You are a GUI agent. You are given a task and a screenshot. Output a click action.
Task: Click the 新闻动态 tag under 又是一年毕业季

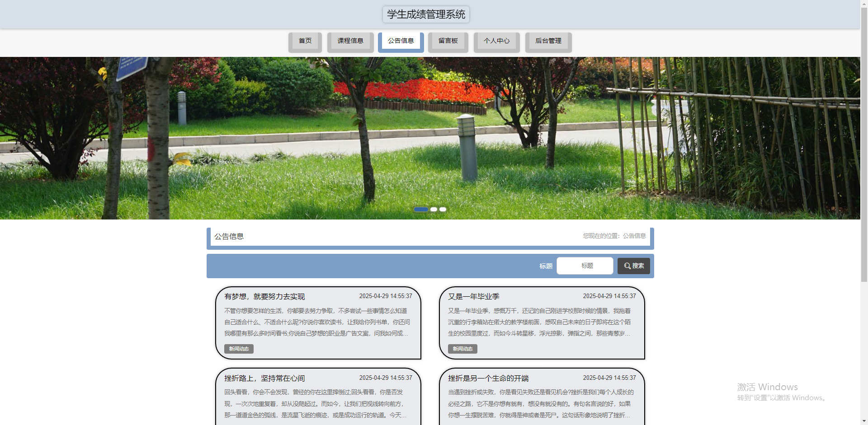coord(462,348)
